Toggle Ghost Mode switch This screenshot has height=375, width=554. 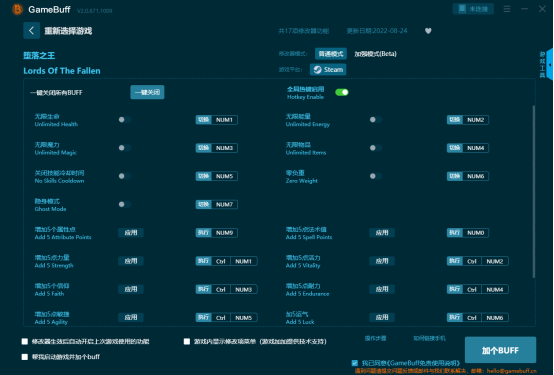pos(124,204)
